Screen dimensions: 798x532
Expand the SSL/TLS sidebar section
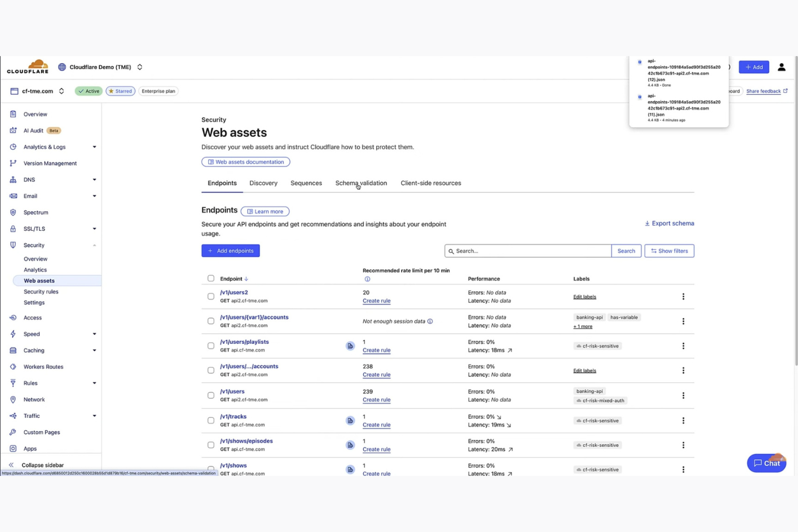point(94,229)
